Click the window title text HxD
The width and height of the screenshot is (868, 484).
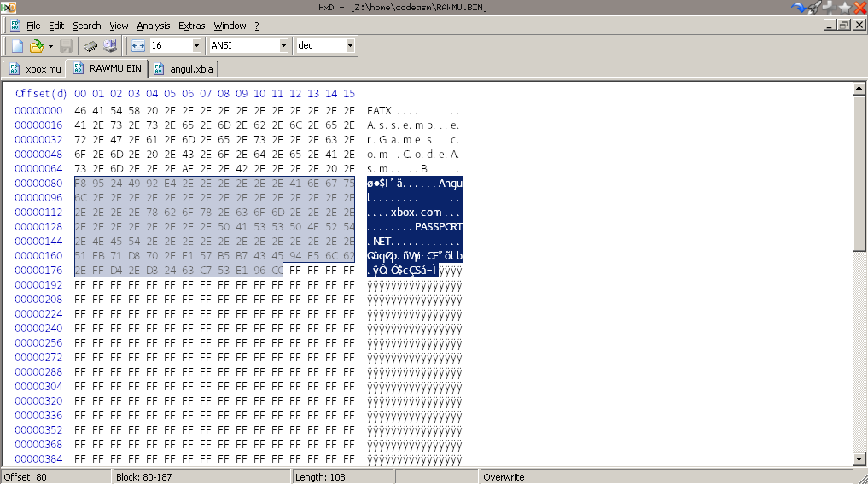(x=326, y=7)
